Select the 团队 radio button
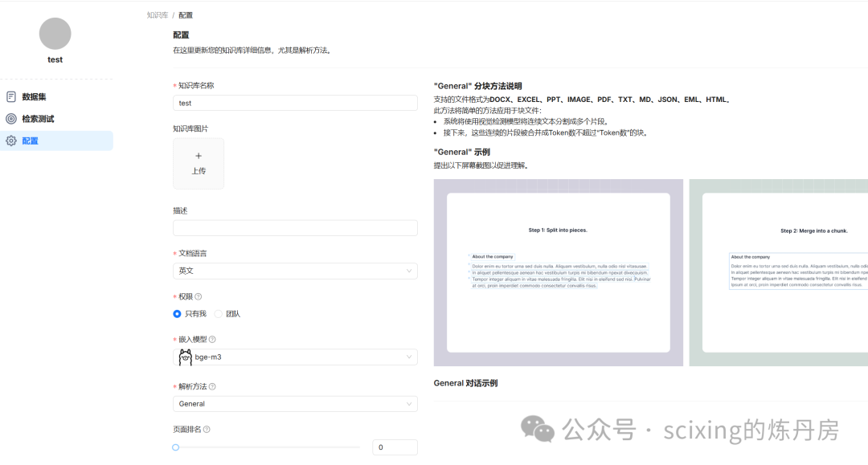 [218, 314]
